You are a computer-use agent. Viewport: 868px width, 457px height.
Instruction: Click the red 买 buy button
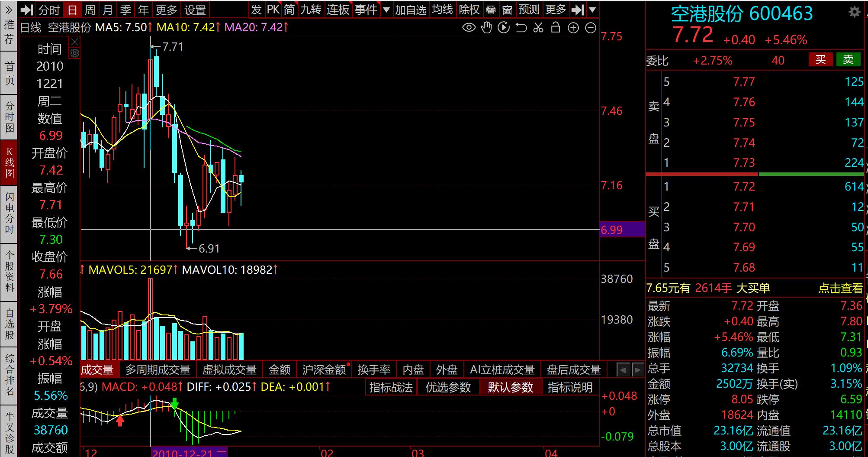820,60
